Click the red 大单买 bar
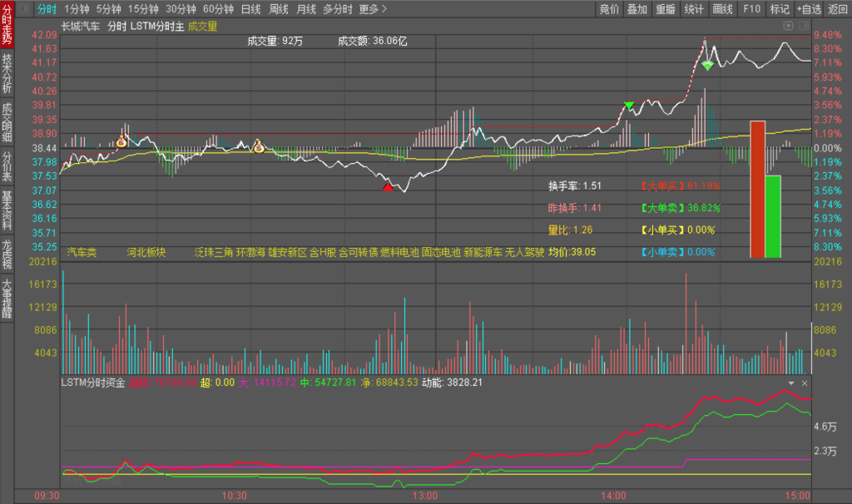The width and height of the screenshot is (852, 504). click(757, 189)
